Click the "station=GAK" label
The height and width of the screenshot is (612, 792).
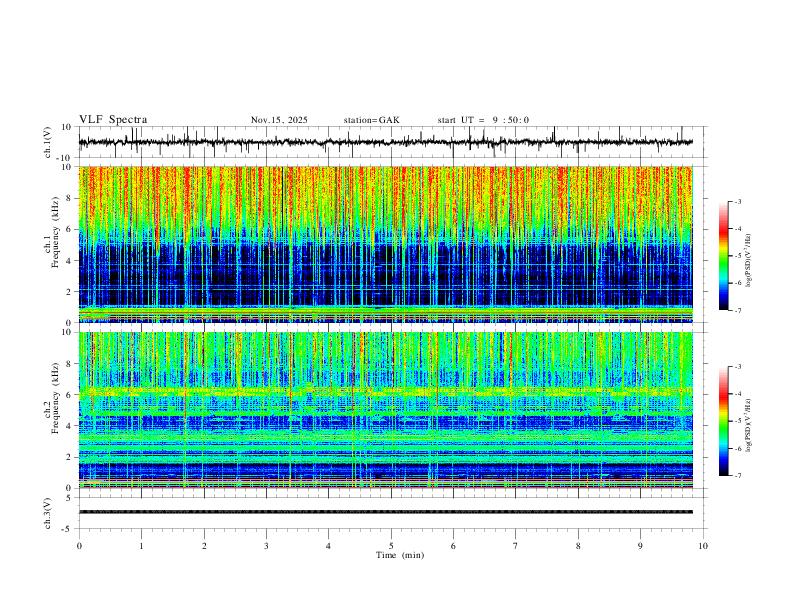[372, 120]
